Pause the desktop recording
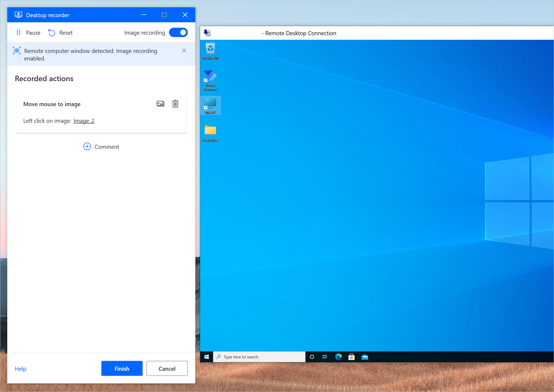This screenshot has height=392, width=554. [28, 33]
